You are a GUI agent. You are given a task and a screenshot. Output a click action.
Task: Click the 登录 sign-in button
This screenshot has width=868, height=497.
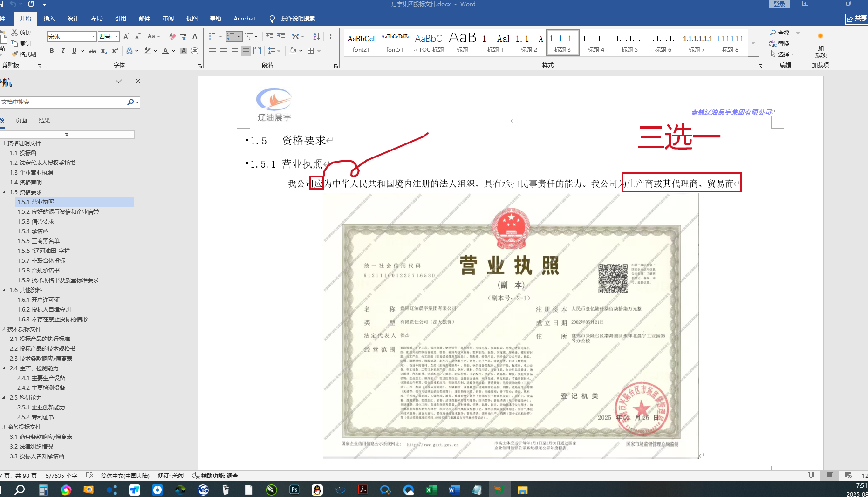(x=779, y=4)
